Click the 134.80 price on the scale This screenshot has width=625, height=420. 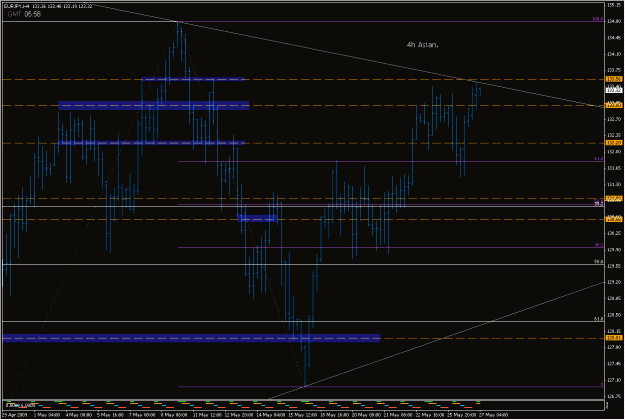(x=614, y=21)
